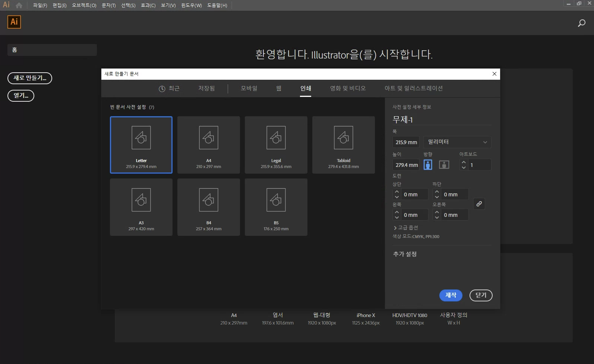Switch to 인쇄 tab
The height and width of the screenshot is (364, 594).
pyautogui.click(x=306, y=88)
